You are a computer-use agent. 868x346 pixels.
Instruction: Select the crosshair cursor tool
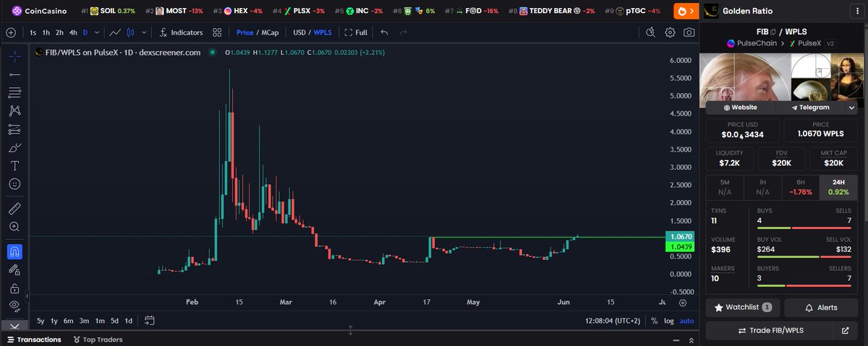(x=14, y=56)
